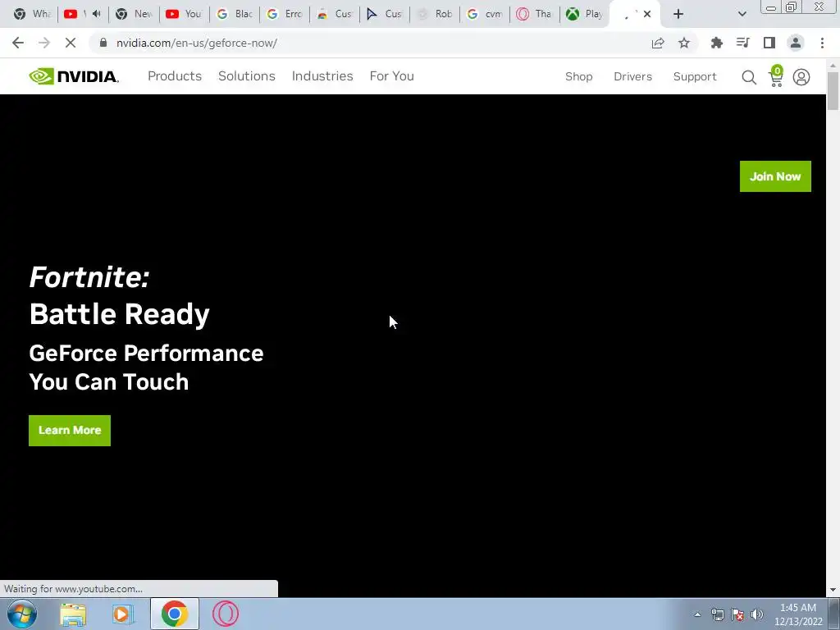View site security lock information
This screenshot has width=840, height=630.
(x=103, y=43)
